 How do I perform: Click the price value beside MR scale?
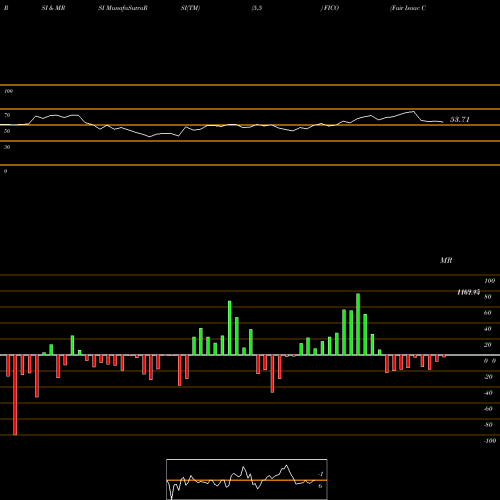coord(468,292)
